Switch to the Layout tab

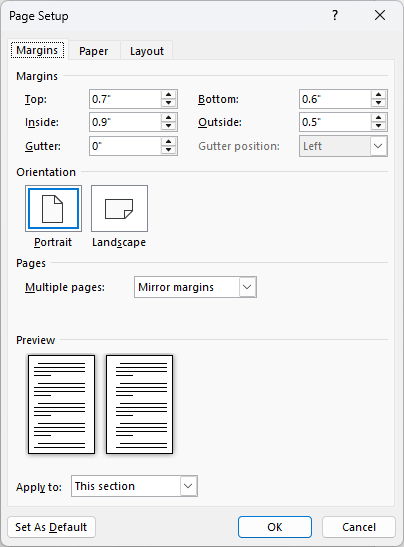[x=147, y=51]
